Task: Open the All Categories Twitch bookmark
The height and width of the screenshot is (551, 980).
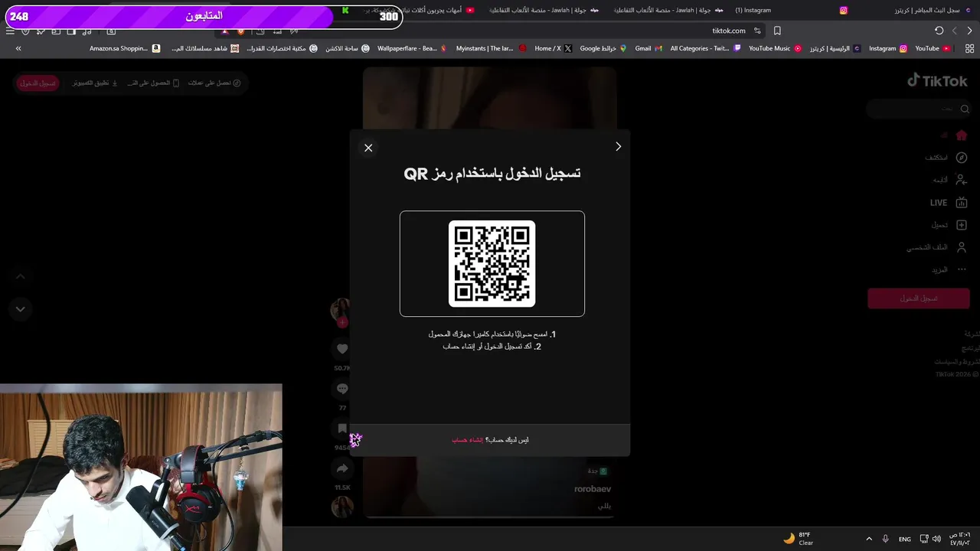Action: [x=705, y=48]
